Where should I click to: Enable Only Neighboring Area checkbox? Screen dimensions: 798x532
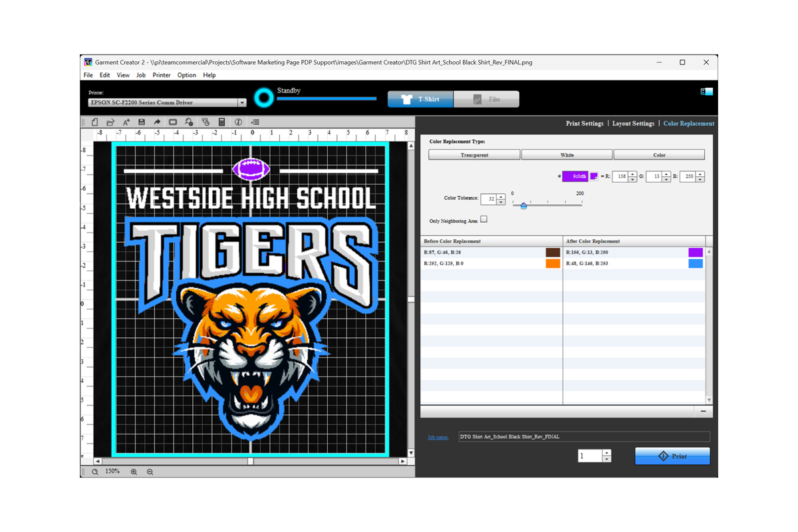(x=483, y=219)
